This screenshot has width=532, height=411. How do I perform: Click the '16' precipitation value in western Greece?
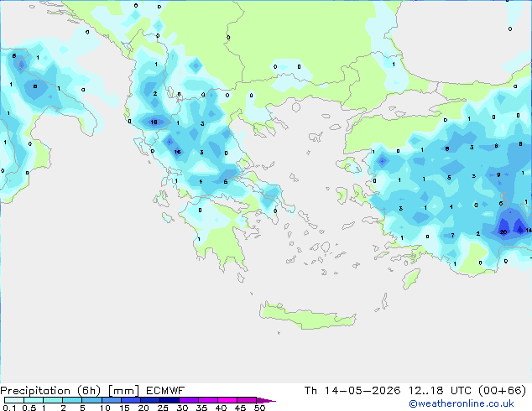(177, 152)
